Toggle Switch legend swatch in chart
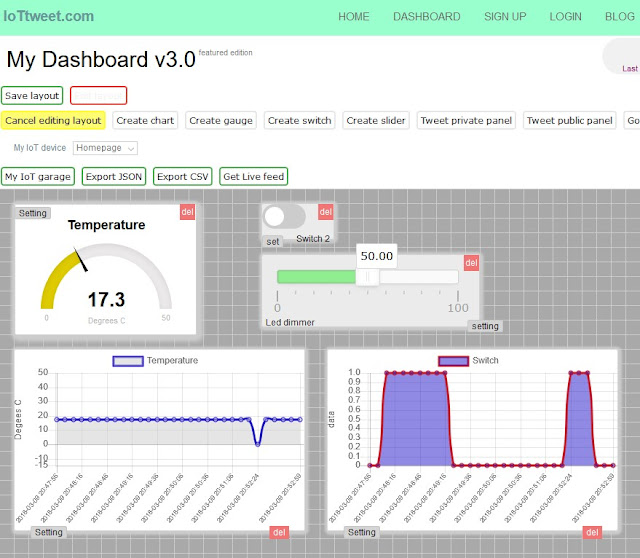The image size is (640, 558). (x=453, y=361)
